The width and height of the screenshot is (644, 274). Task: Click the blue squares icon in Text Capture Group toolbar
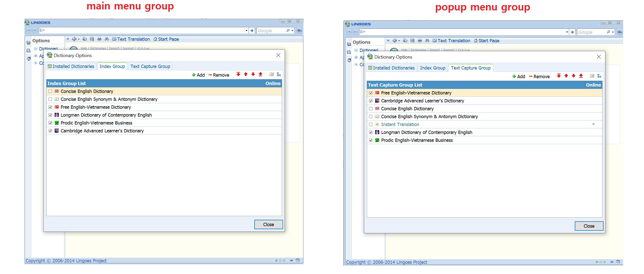[x=599, y=76]
